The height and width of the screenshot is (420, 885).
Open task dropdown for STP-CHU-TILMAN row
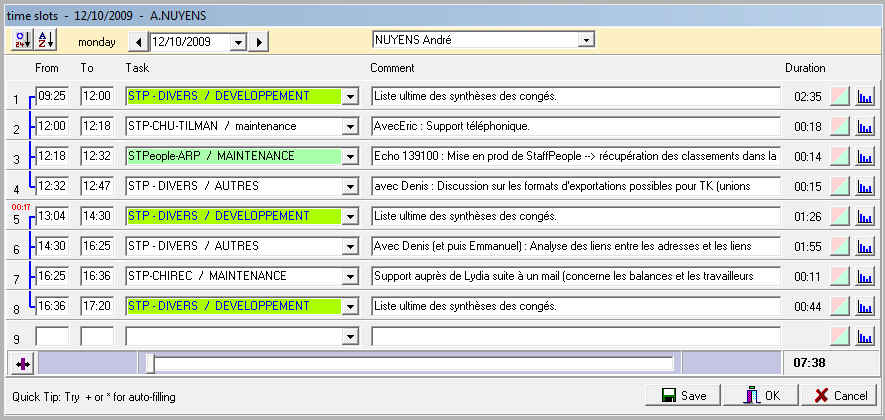pyautogui.click(x=350, y=127)
